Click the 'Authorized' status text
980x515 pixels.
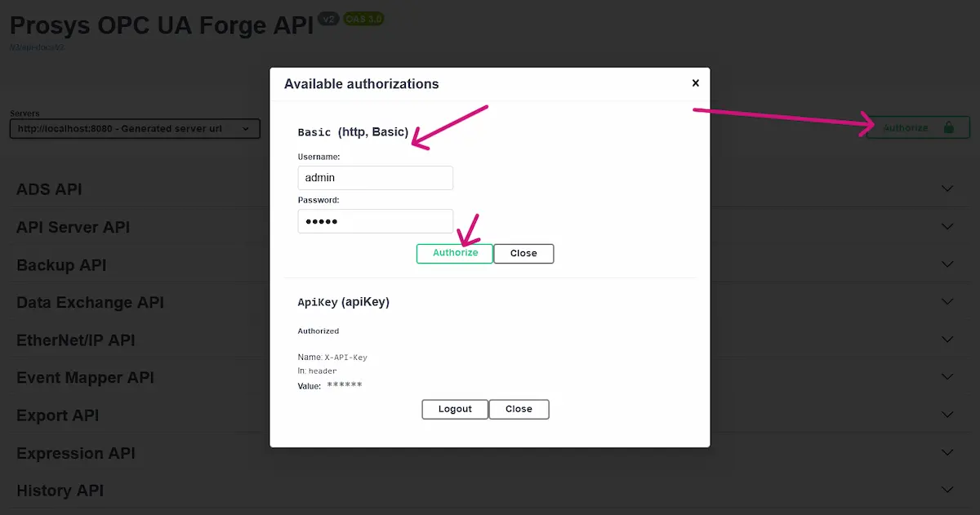point(318,331)
